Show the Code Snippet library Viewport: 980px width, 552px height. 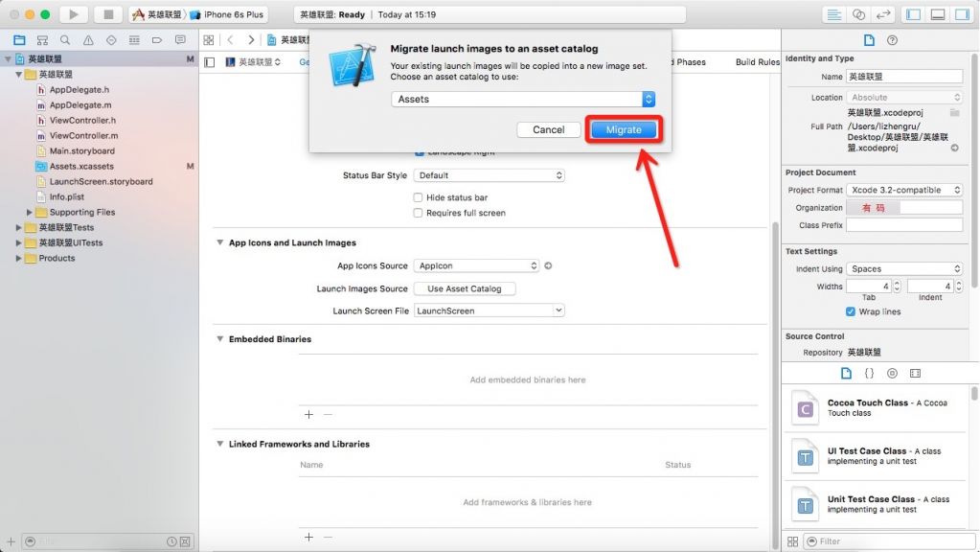click(x=869, y=373)
